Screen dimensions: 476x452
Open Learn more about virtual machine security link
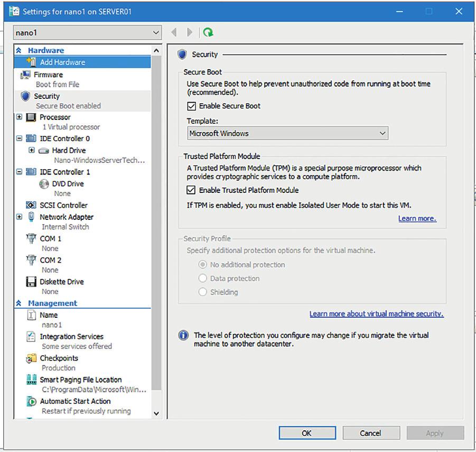(377, 314)
